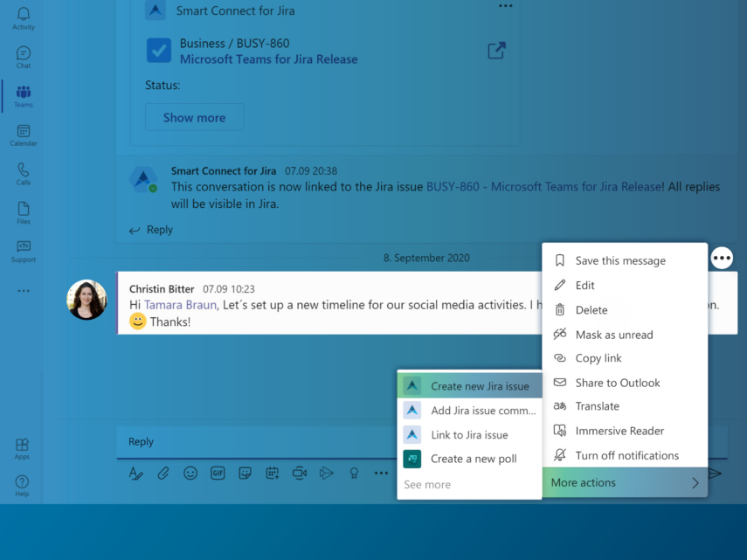
Task: Open the Activity bell in the sidebar
Action: (24, 19)
